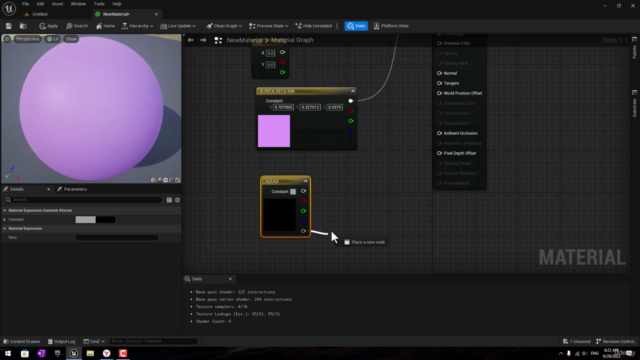The image size is (640, 360).
Task: Click the purple color preview on node
Action: [x=274, y=131]
